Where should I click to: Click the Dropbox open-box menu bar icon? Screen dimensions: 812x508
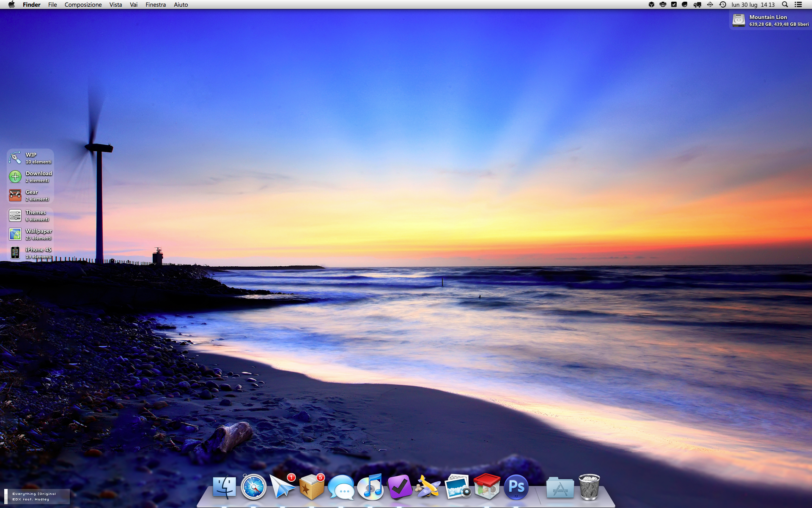click(663, 5)
